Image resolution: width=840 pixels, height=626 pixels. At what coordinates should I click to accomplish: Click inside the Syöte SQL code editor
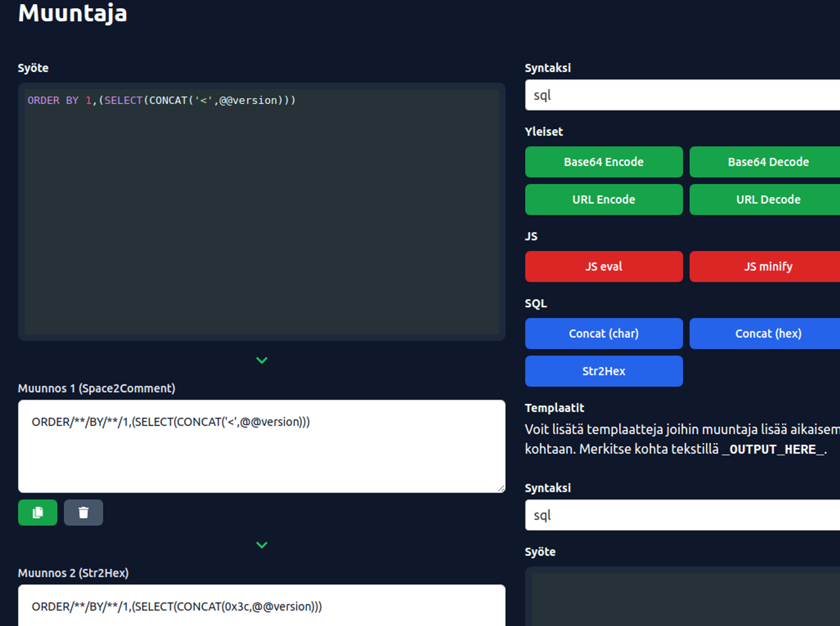point(262,212)
